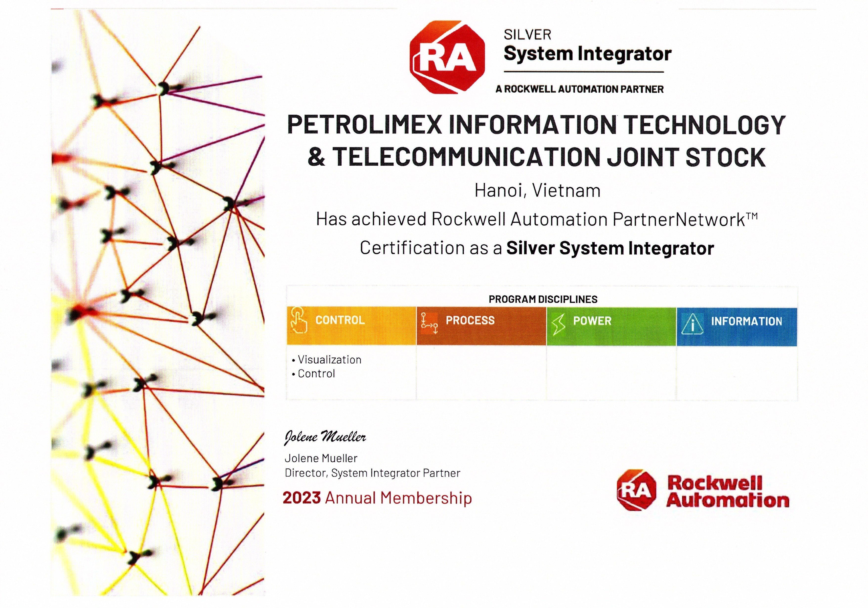Image resolution: width=868 pixels, height=608 pixels.
Task: Click bold "Silver System Integrator" text
Action: coord(610,248)
